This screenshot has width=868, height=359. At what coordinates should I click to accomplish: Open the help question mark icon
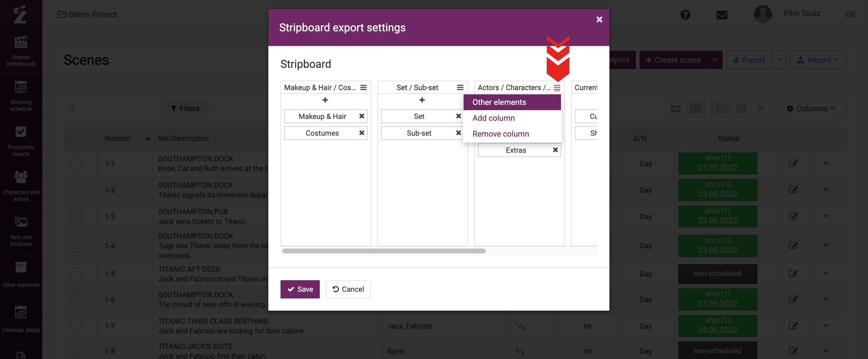click(x=685, y=15)
